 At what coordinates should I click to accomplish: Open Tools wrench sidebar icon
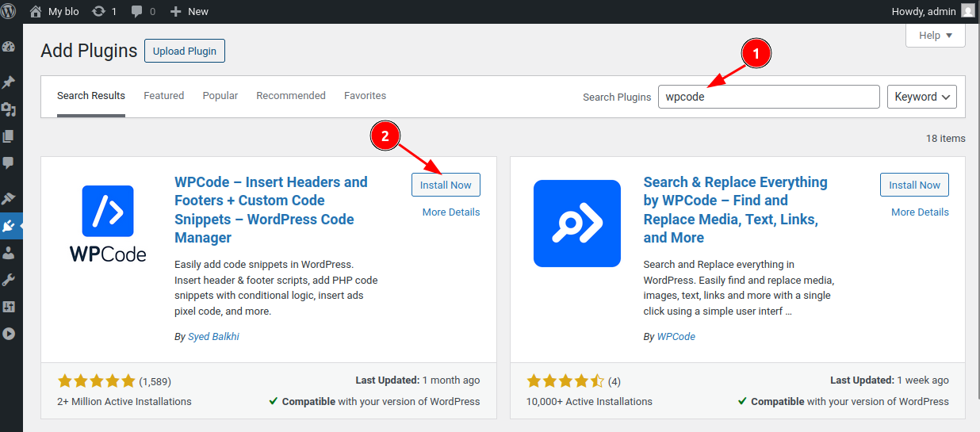[9, 280]
